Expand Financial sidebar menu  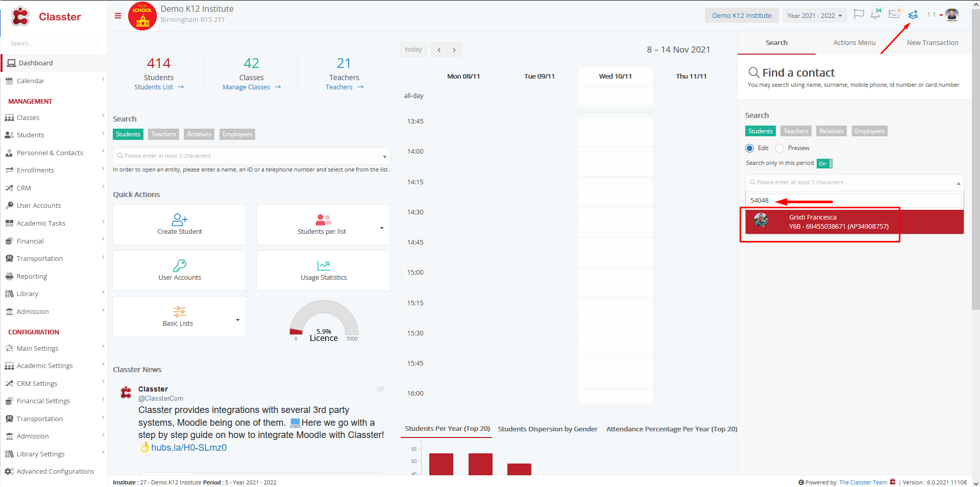point(54,241)
